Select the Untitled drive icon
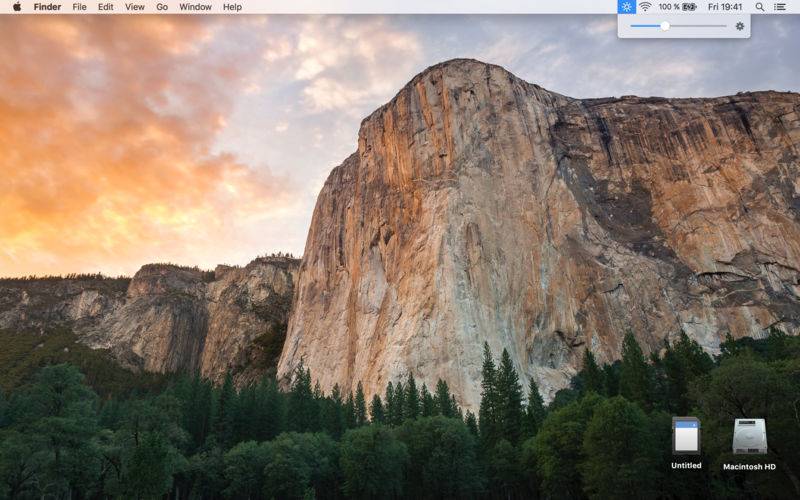 pos(686,436)
